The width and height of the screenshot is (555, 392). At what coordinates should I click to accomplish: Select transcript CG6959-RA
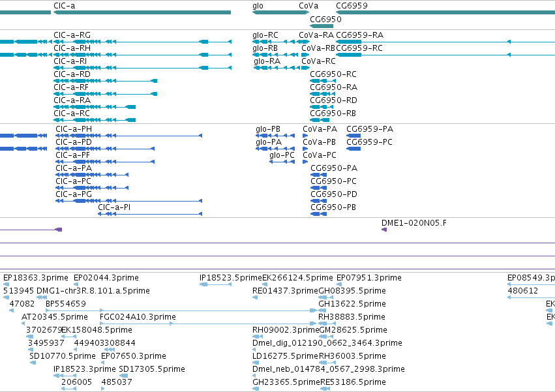click(x=359, y=35)
